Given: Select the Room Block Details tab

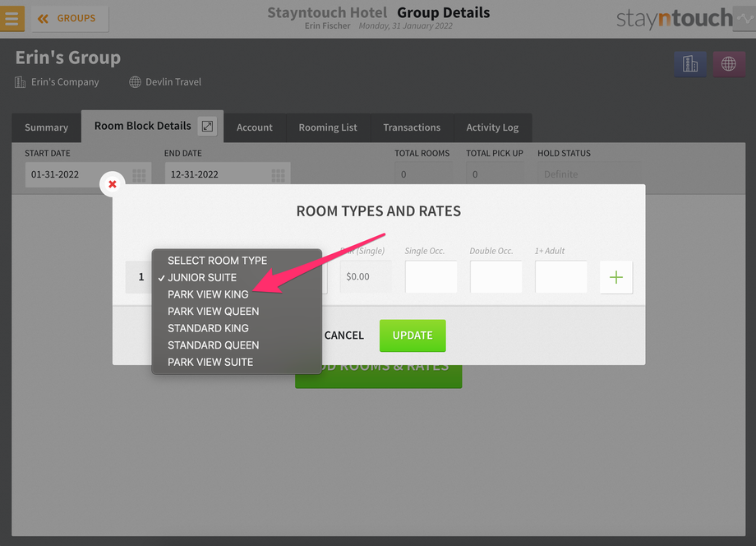Looking at the screenshot, I should [x=143, y=126].
